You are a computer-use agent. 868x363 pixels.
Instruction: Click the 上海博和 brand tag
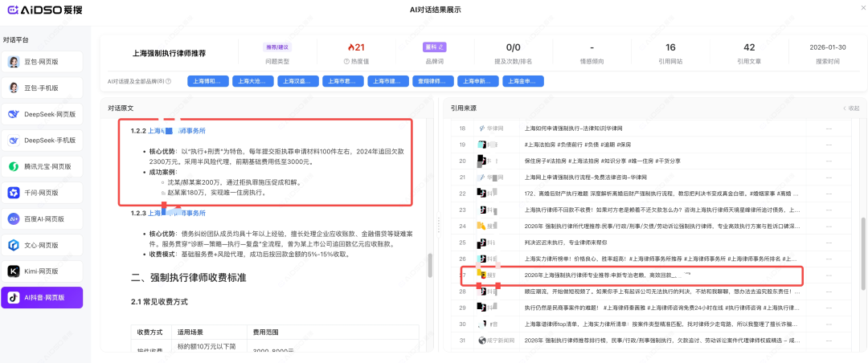point(207,81)
